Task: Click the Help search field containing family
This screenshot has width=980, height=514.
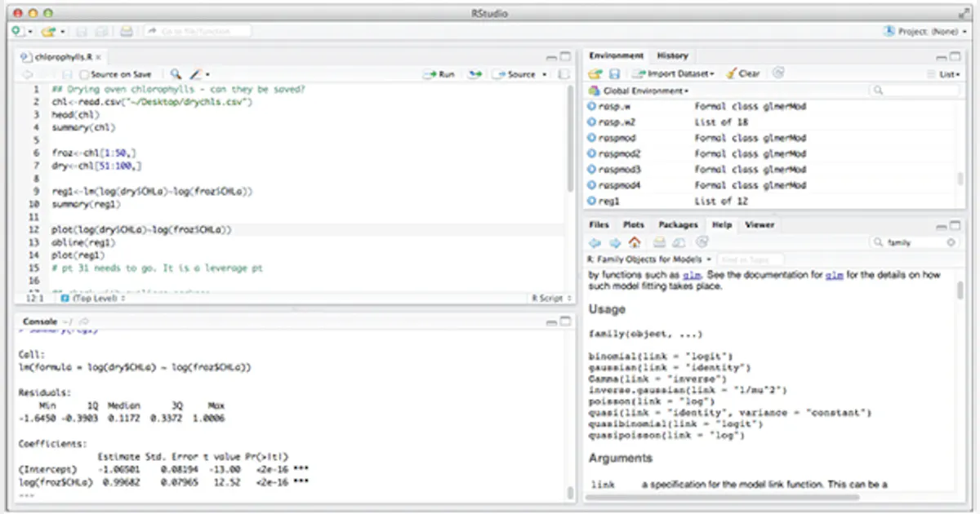Action: click(914, 242)
